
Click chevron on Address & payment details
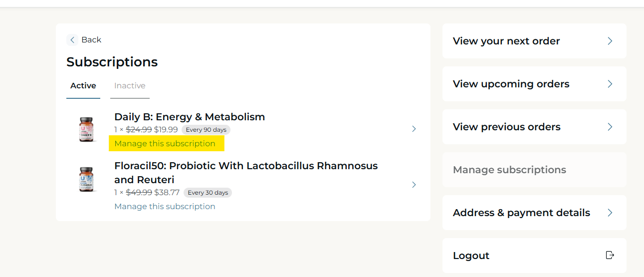pos(610,213)
